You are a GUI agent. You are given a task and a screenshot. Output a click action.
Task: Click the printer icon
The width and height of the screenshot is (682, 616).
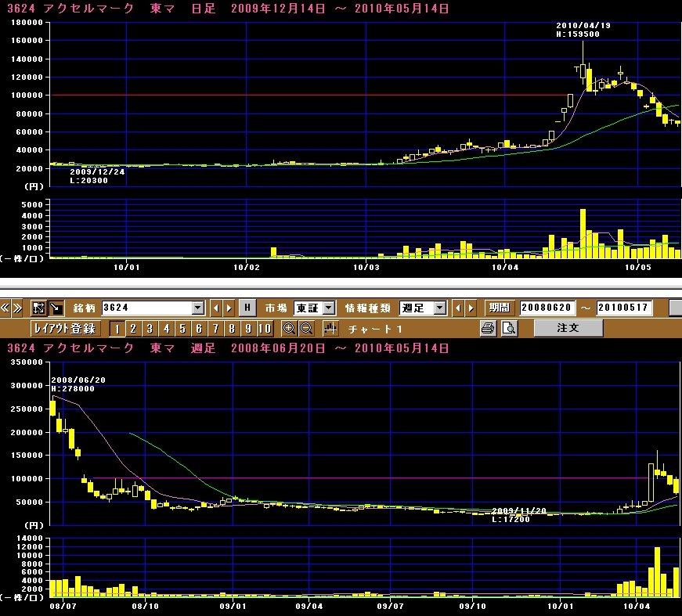pyautogui.click(x=488, y=328)
